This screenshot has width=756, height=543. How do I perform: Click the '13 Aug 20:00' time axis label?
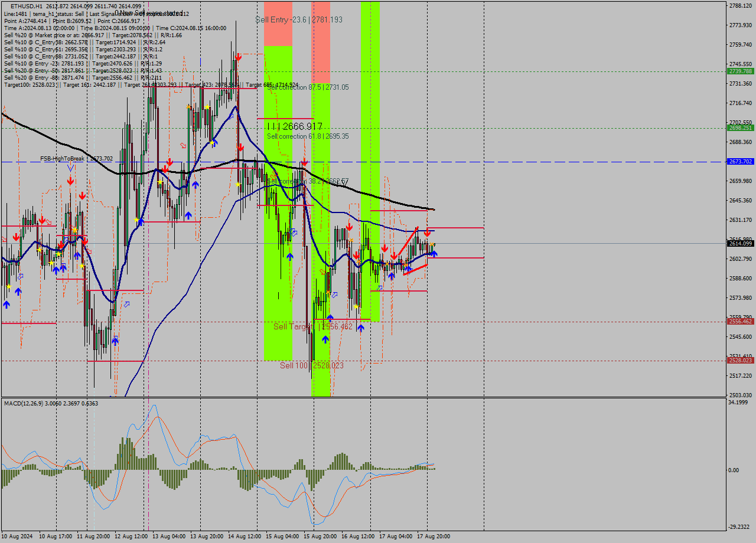pyautogui.click(x=207, y=537)
